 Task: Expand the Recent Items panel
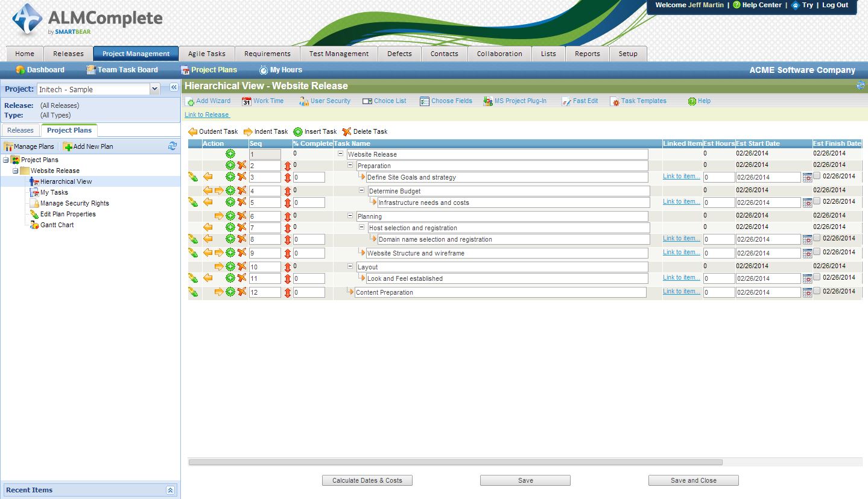(x=171, y=491)
